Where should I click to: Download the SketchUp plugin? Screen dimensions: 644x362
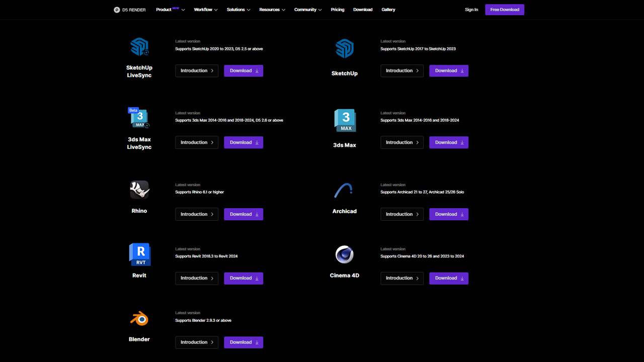click(x=449, y=71)
